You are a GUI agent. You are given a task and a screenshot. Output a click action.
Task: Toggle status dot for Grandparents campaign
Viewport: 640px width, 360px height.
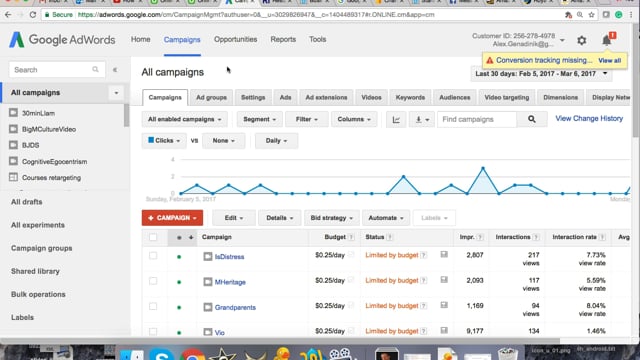point(179,307)
